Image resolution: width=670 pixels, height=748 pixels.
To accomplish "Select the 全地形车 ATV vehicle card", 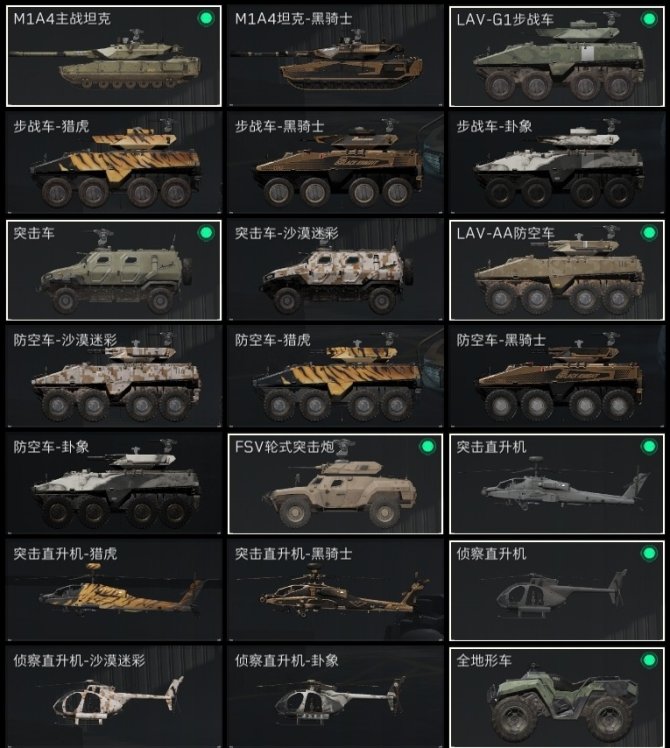I will (x=557, y=697).
